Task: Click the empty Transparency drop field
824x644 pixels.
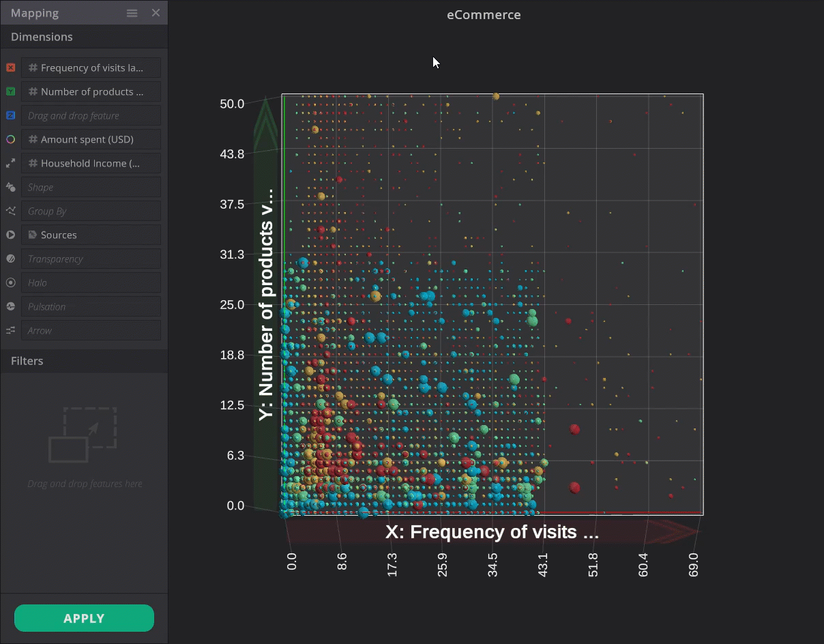Action: pos(91,259)
